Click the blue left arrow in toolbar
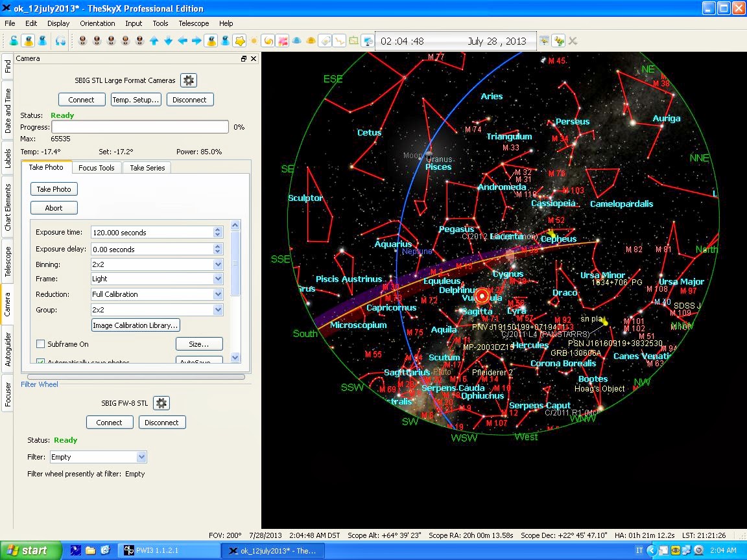 (182, 41)
